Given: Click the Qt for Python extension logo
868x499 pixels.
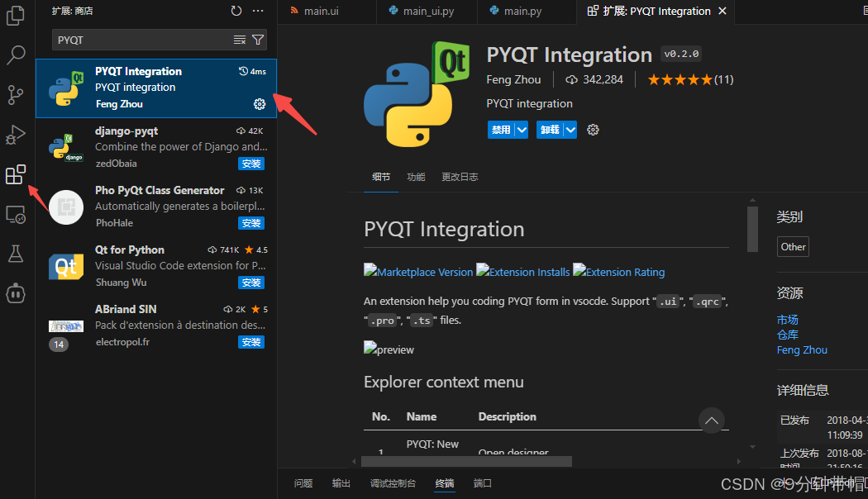Looking at the screenshot, I should coord(66,267).
